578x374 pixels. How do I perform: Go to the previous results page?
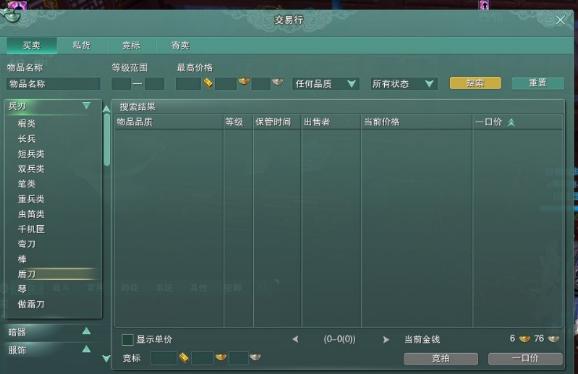point(295,339)
